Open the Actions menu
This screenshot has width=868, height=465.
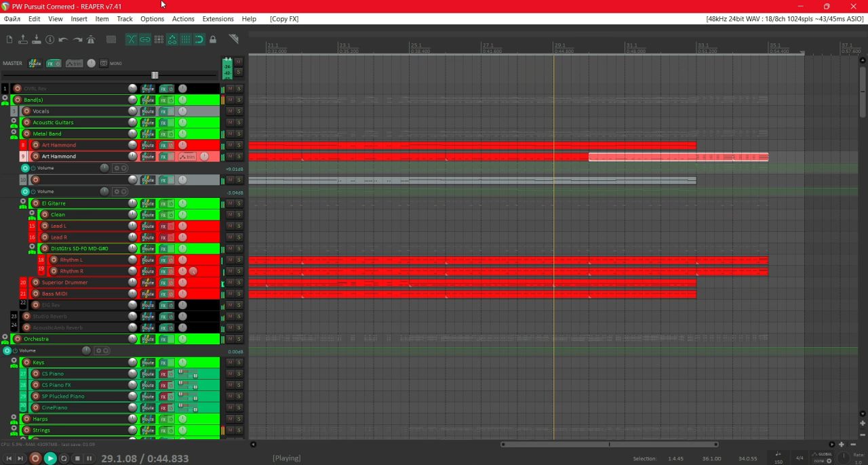point(183,19)
